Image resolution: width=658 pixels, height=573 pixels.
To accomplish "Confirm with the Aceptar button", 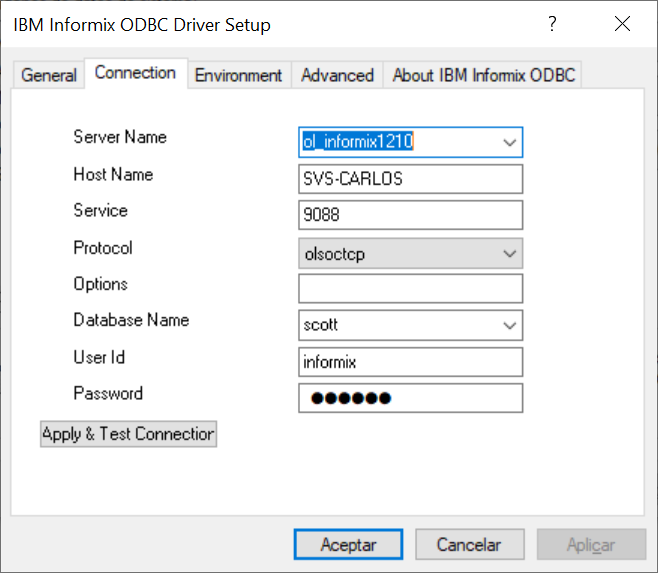I will point(348,544).
